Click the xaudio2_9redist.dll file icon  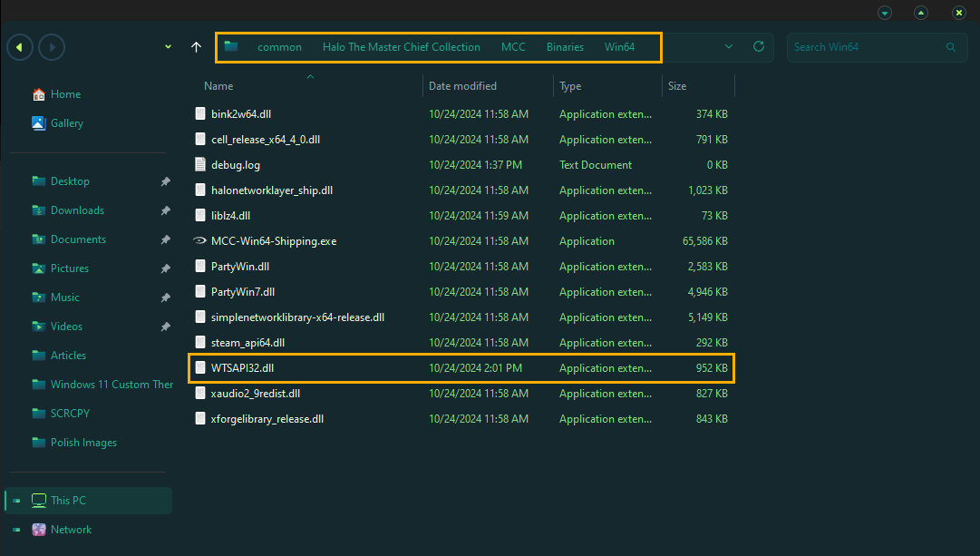point(200,394)
